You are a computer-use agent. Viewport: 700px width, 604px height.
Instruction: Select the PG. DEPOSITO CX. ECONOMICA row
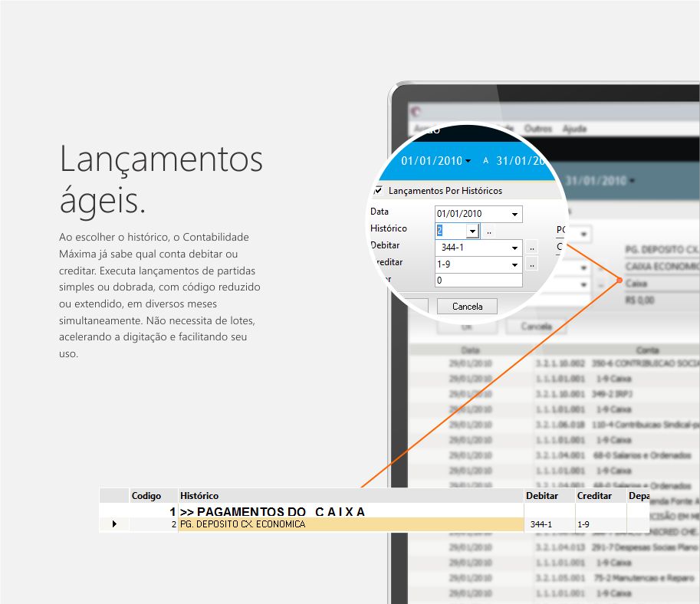(x=350, y=524)
